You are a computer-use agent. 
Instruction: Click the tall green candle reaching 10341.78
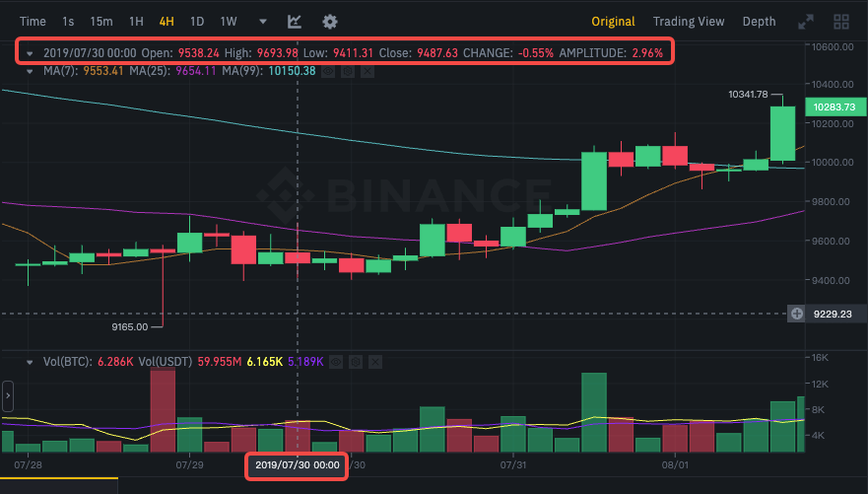(782, 133)
